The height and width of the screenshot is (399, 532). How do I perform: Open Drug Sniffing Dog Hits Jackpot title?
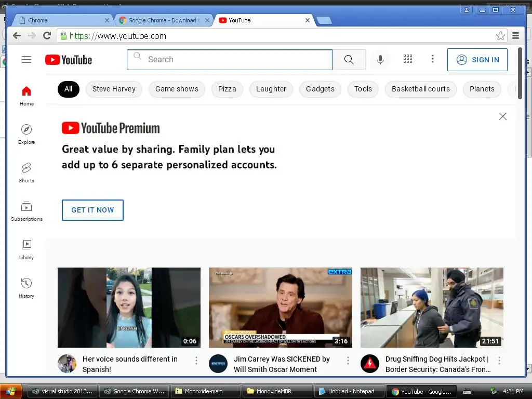(438, 364)
